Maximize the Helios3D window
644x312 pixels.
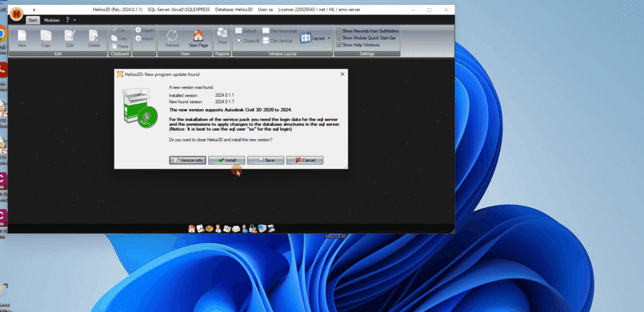tap(429, 10)
